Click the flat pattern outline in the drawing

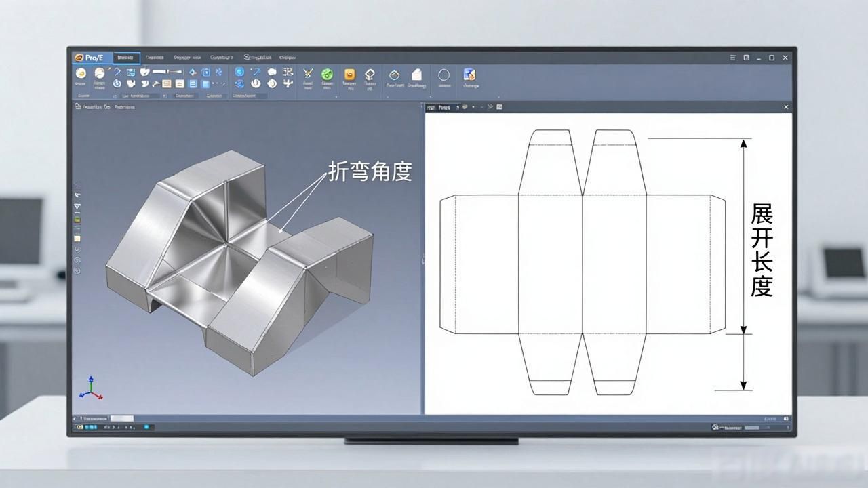[582, 263]
